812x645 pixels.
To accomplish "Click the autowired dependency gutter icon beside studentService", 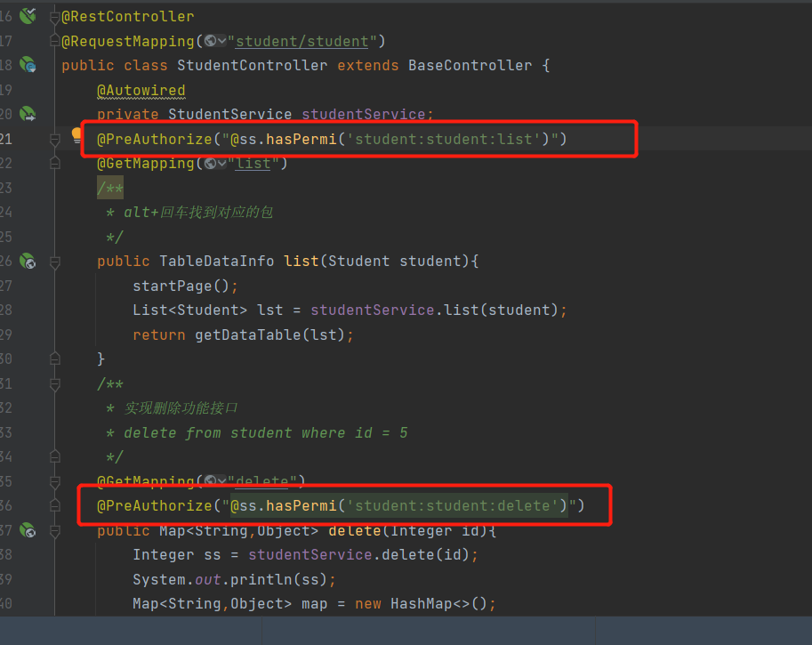I will coord(28,114).
